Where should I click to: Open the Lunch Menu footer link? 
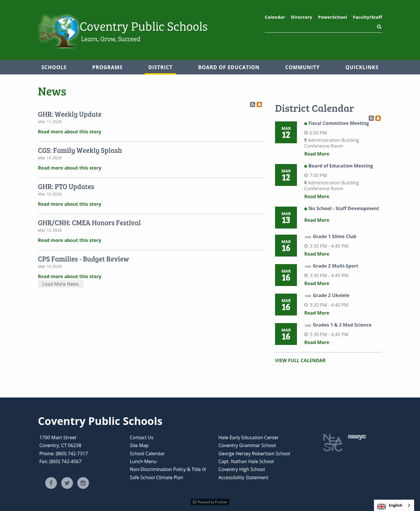click(x=143, y=461)
